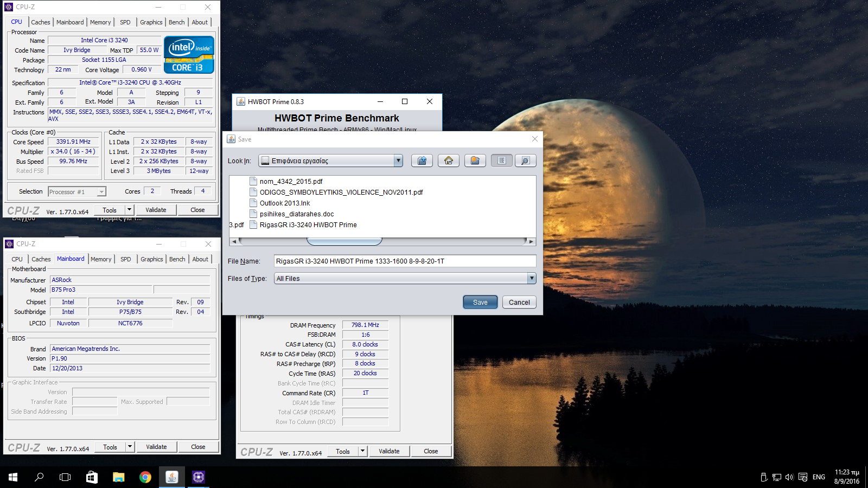Click BIOS version P1.90 field
Viewport: 868px width, 488px height.
pyautogui.click(x=130, y=358)
